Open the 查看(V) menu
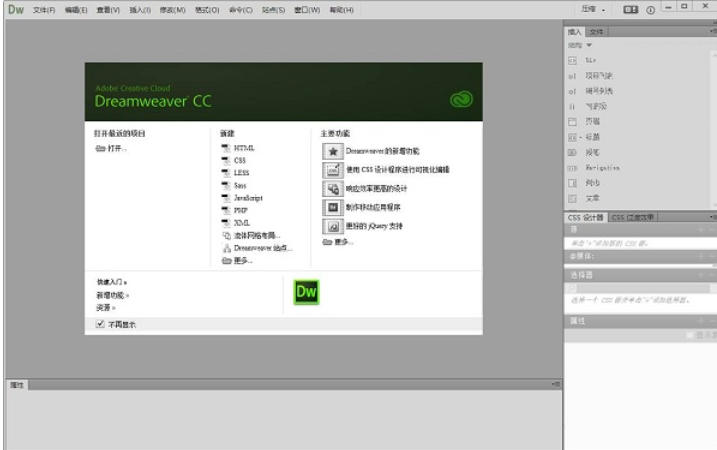Image resolution: width=717 pixels, height=450 pixels. 108,10
